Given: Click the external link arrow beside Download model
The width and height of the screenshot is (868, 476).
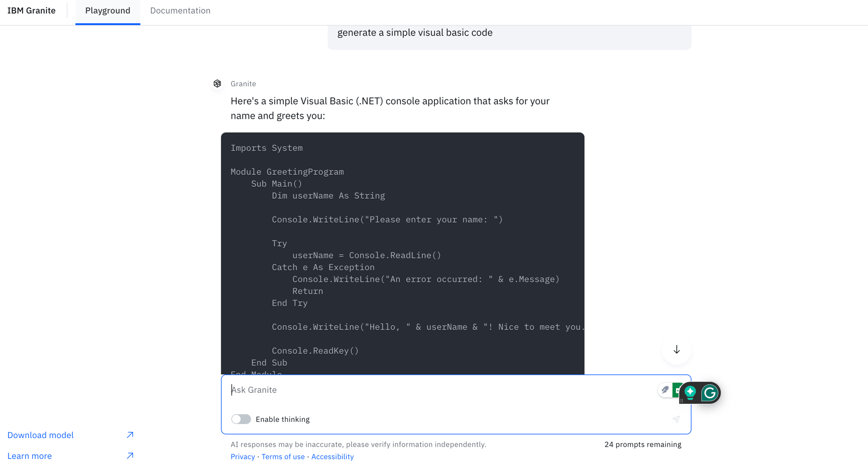Looking at the screenshot, I should (x=130, y=435).
